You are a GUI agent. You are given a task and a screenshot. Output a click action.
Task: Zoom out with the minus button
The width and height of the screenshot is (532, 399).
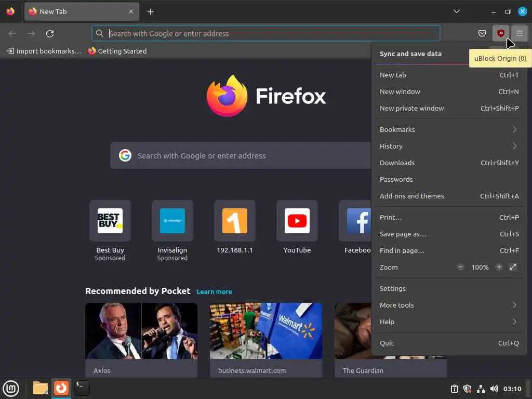[x=460, y=267]
